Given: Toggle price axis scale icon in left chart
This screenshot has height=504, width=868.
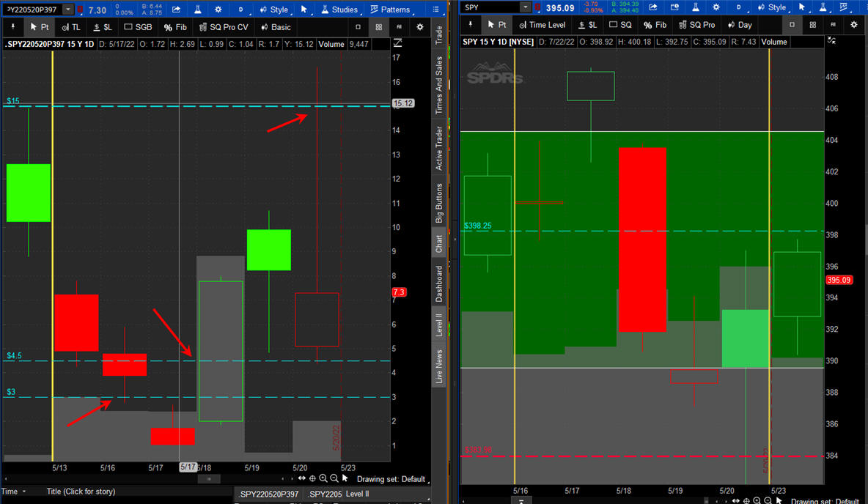Looking at the screenshot, I should tap(397, 43).
